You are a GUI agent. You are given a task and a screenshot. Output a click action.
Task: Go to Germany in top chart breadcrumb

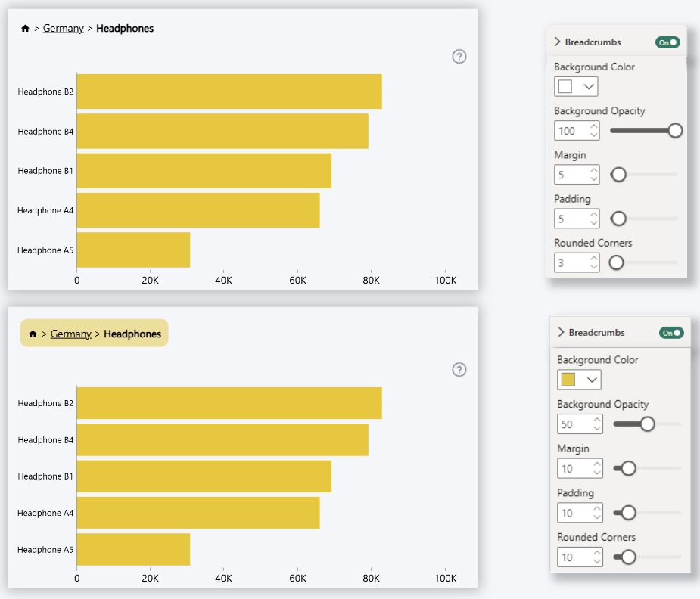click(x=63, y=29)
